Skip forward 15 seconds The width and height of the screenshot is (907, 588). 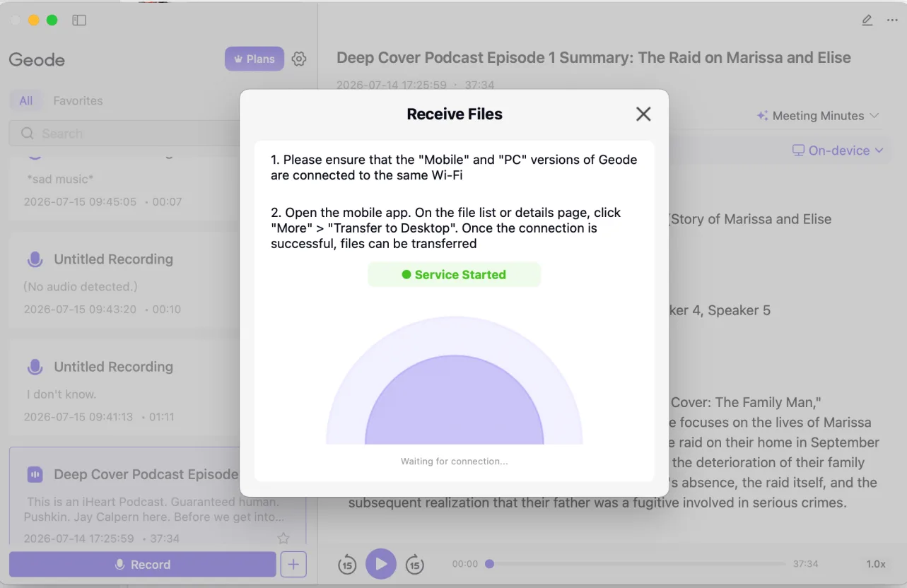pos(415,564)
